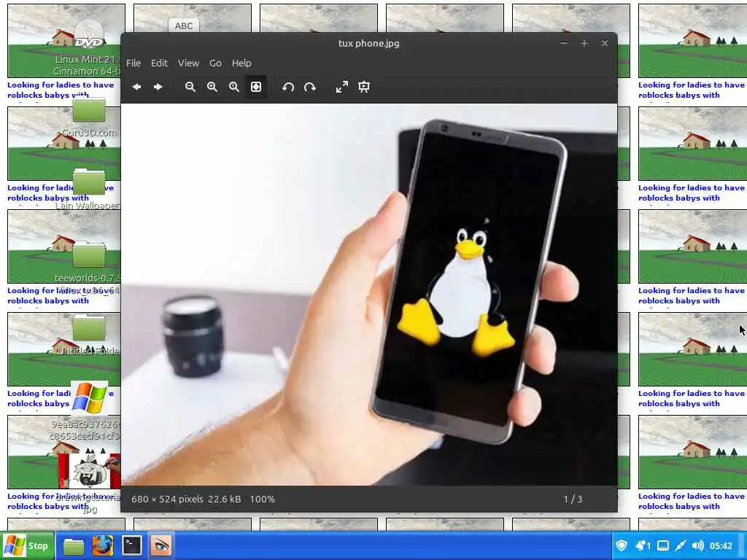Select the Guru3D.com desktop folder

89,111
